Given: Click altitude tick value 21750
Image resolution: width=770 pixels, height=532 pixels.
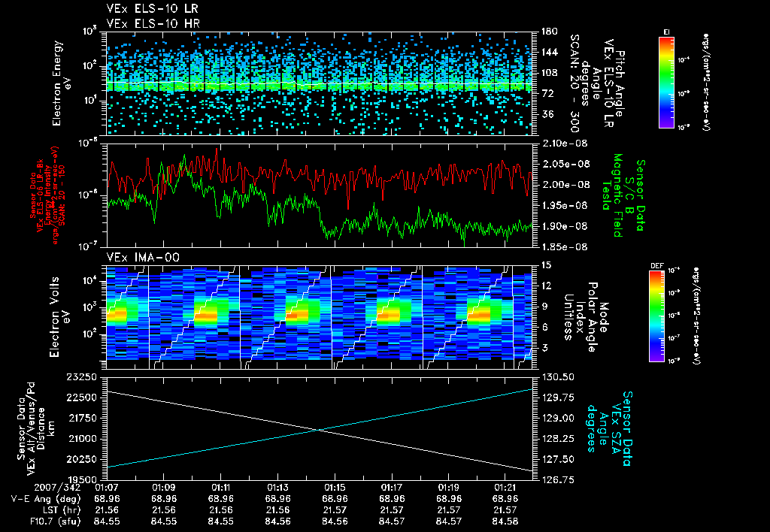Looking at the screenshot, I should click(x=81, y=418).
